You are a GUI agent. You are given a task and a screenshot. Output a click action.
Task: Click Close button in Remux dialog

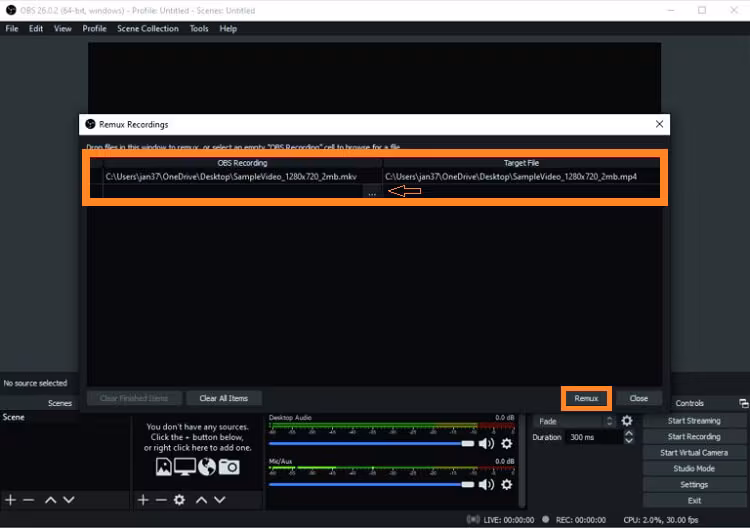[x=639, y=398]
